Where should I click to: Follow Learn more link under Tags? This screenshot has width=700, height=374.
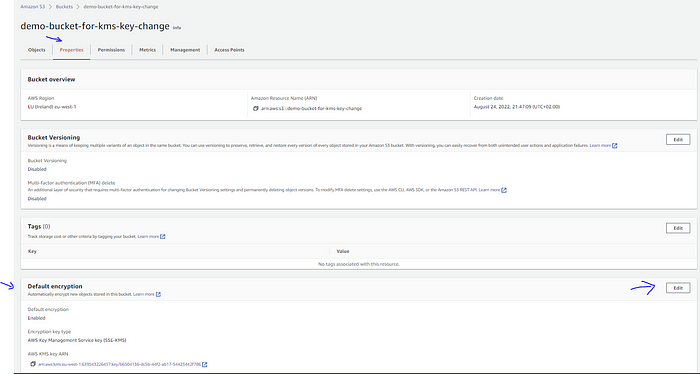(x=148, y=237)
